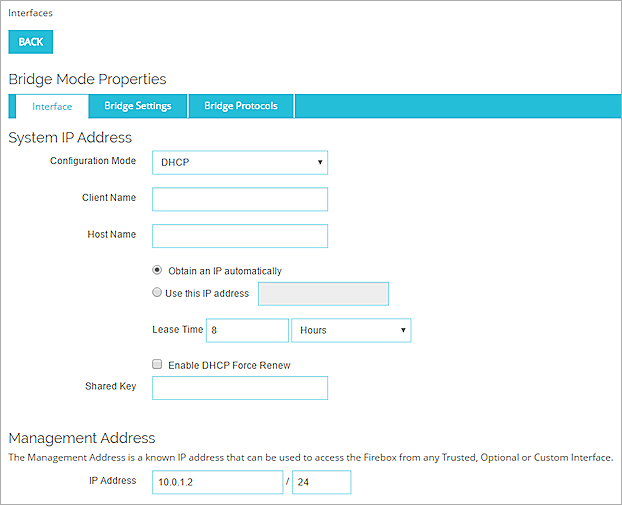Open the lease time Hours unit dropdown
The width and height of the screenshot is (622, 505).
[x=350, y=330]
